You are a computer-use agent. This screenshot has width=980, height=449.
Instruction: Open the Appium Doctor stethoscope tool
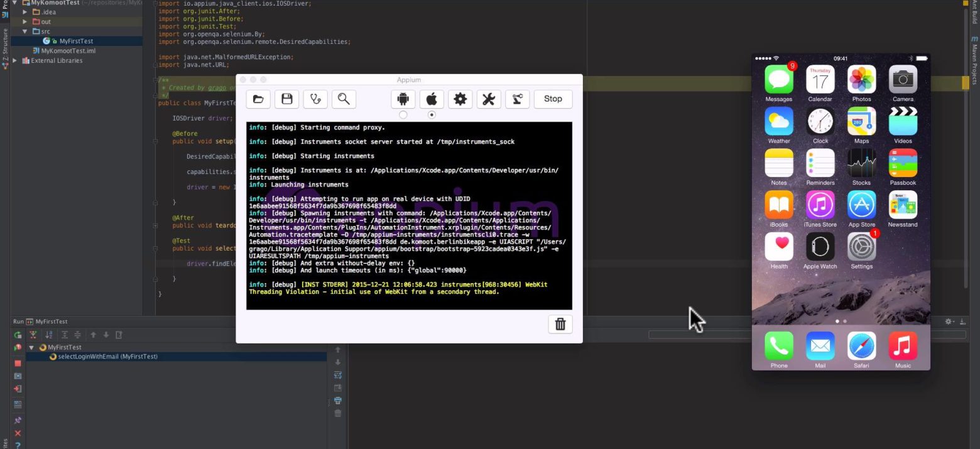tap(315, 99)
